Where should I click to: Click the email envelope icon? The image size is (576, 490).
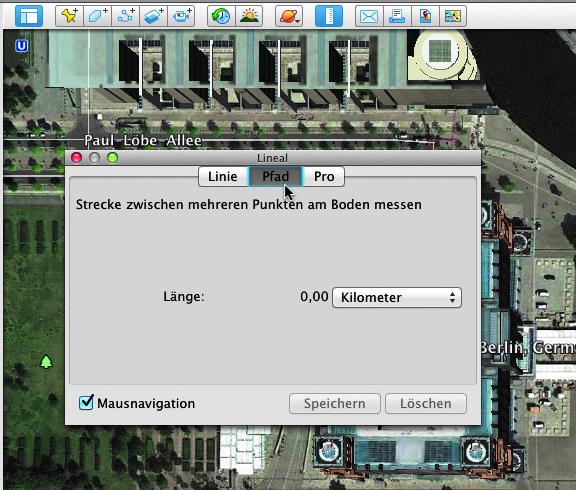pyautogui.click(x=369, y=16)
